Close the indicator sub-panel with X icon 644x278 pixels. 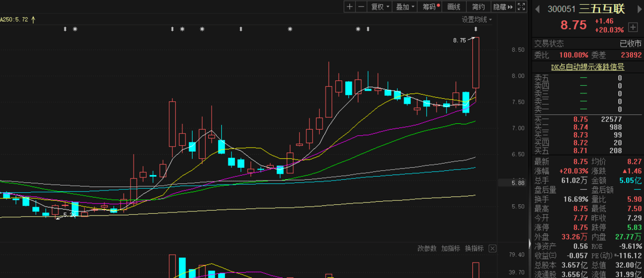(x=493, y=248)
